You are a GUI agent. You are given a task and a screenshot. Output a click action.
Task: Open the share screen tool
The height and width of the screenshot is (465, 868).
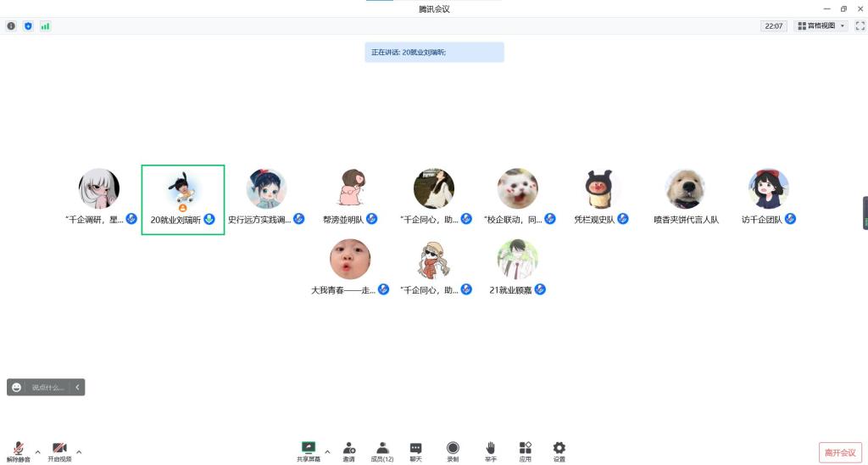pyautogui.click(x=309, y=451)
